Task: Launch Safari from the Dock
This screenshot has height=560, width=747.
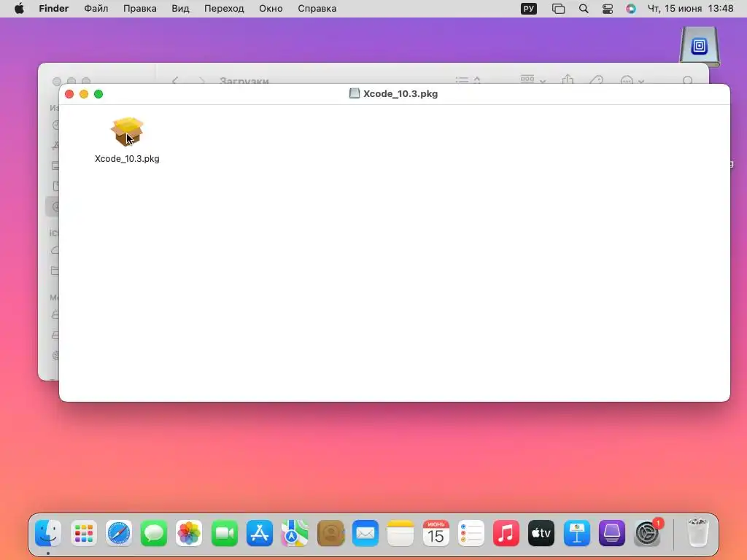Action: [x=119, y=533]
